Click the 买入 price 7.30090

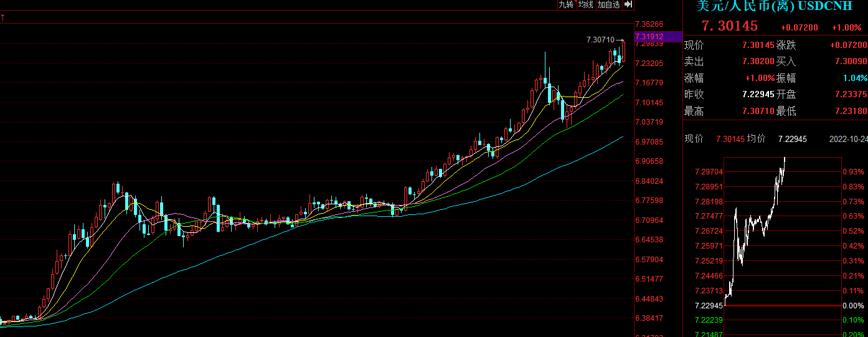coord(851,62)
